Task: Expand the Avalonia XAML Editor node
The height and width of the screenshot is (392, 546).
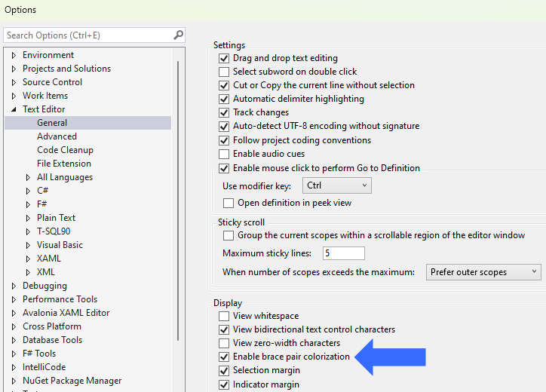Action: point(14,314)
